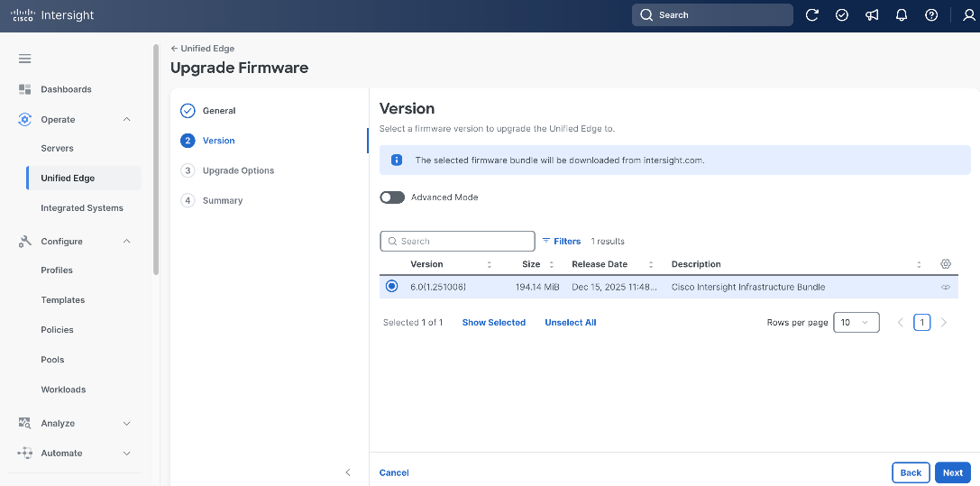Click the Automate workflow icon
Image resolution: width=980 pixels, height=486 pixels.
coord(25,453)
